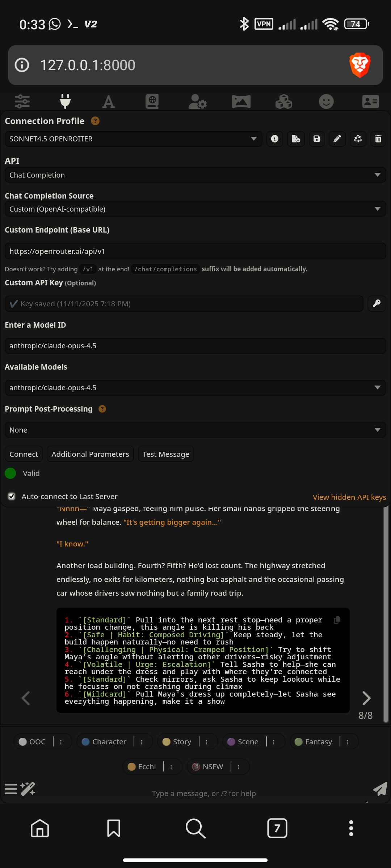Screen dimensions: 391x868
Task: Open the Extensions cubes icon
Action: tap(283, 102)
